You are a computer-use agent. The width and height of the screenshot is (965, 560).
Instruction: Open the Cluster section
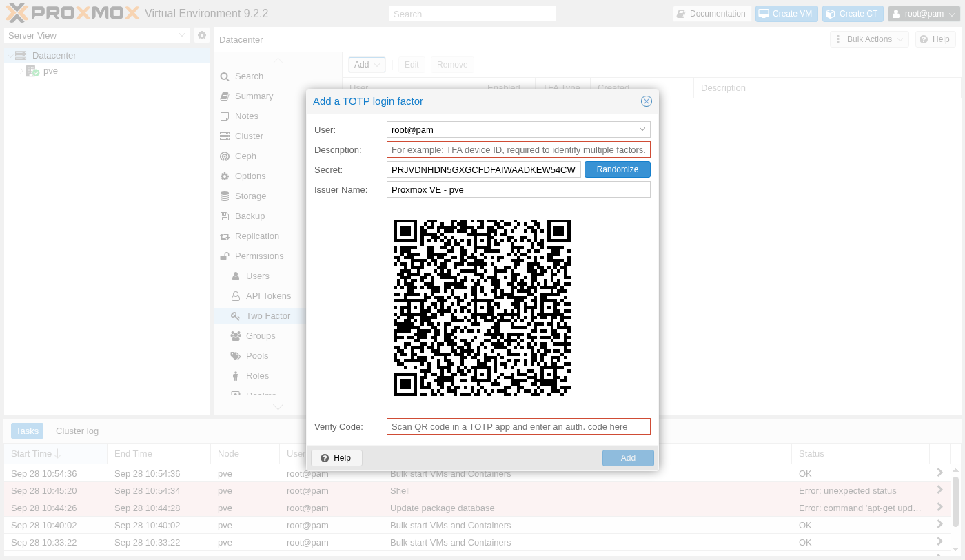[x=249, y=136]
